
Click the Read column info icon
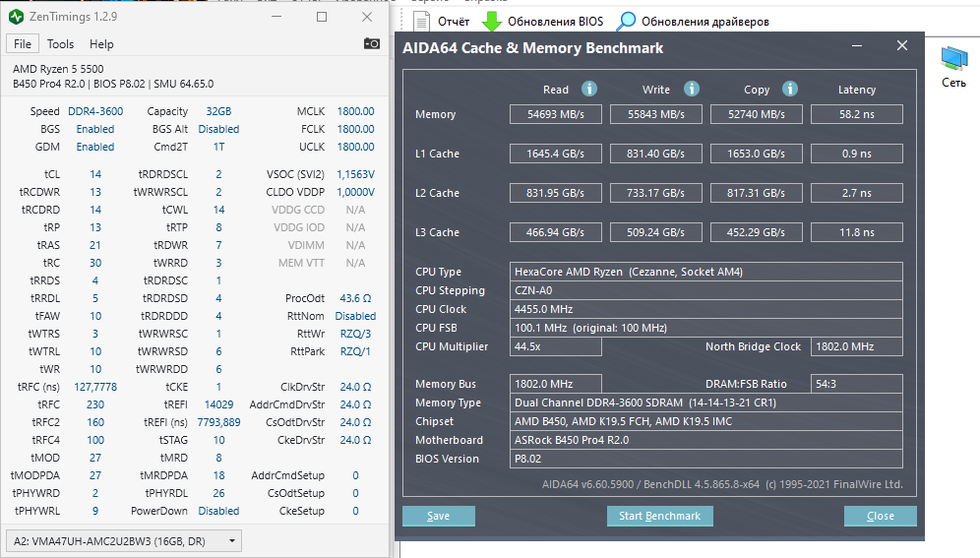pyautogui.click(x=588, y=89)
